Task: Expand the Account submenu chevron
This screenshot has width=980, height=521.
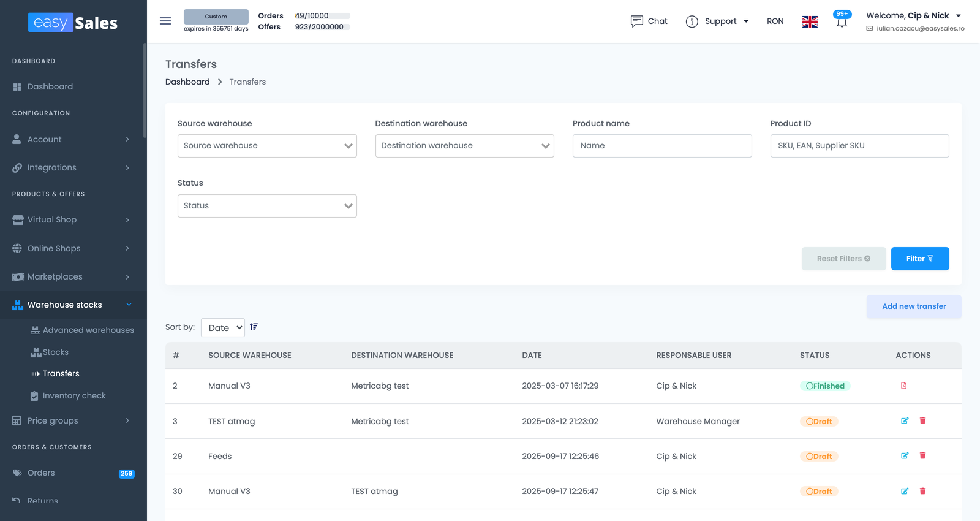Action: (127, 139)
